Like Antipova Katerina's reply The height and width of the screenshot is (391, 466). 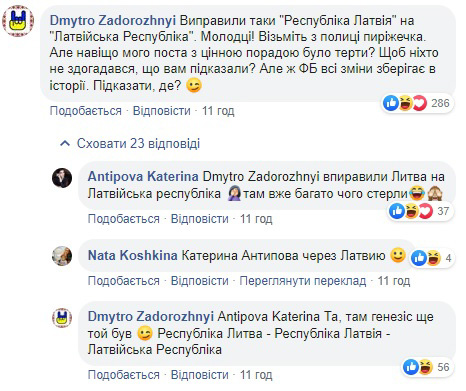[x=124, y=219]
